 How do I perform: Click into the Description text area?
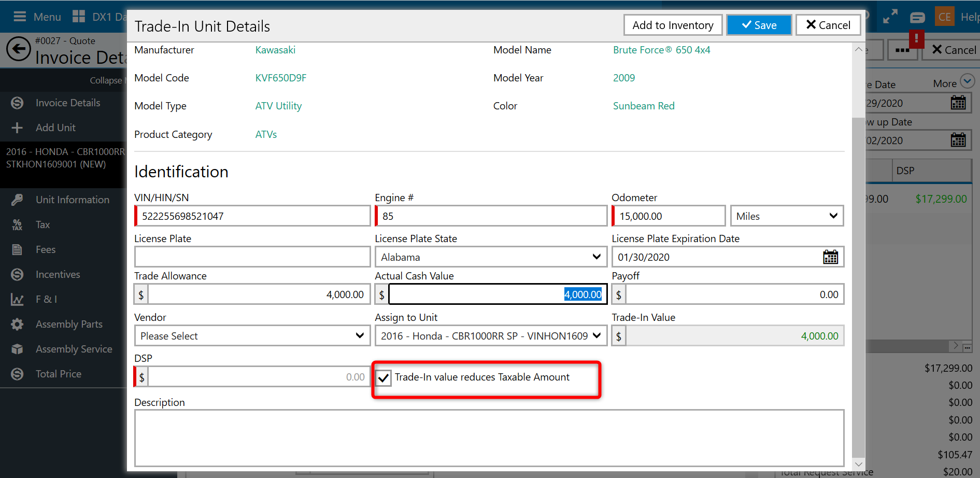[x=489, y=438]
